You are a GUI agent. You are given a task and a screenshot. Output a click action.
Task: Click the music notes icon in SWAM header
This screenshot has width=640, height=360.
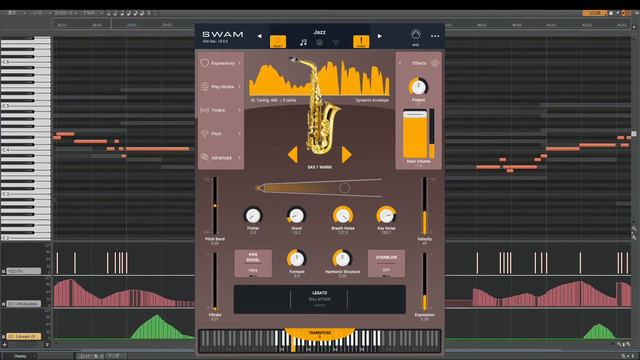(x=303, y=42)
